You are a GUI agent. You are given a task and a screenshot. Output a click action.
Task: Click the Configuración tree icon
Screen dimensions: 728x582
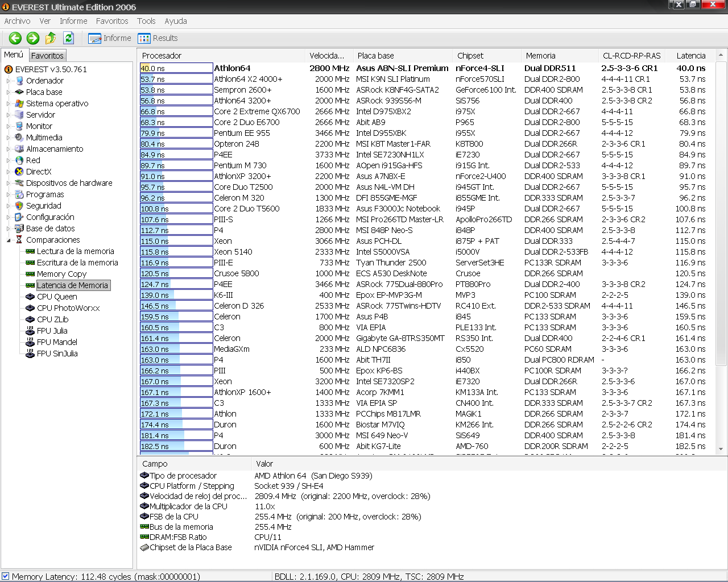pos(19,217)
